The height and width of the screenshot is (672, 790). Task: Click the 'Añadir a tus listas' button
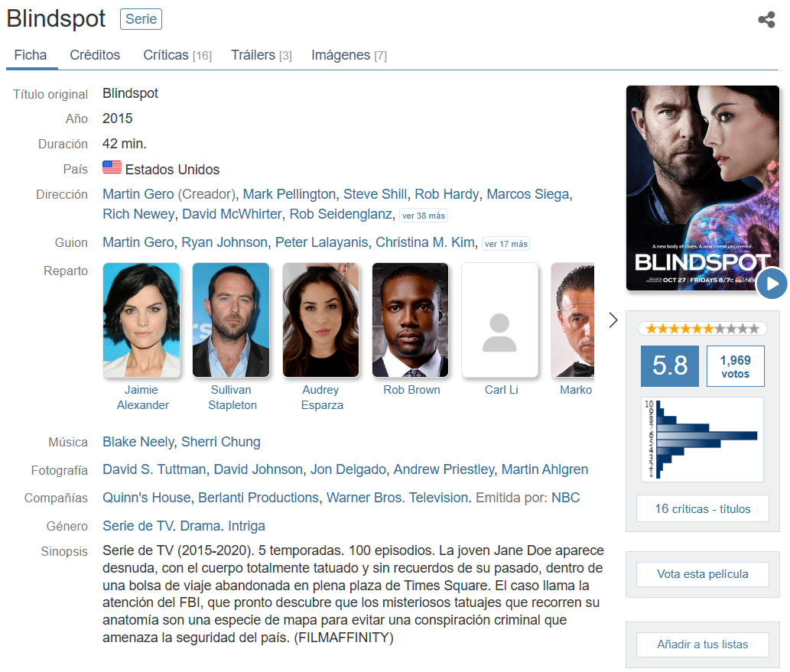pyautogui.click(x=702, y=644)
